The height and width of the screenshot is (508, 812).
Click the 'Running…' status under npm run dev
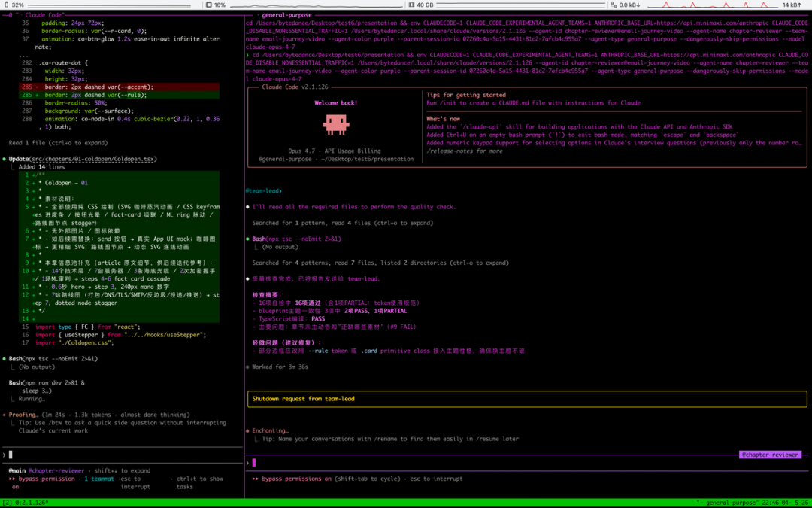click(x=32, y=399)
